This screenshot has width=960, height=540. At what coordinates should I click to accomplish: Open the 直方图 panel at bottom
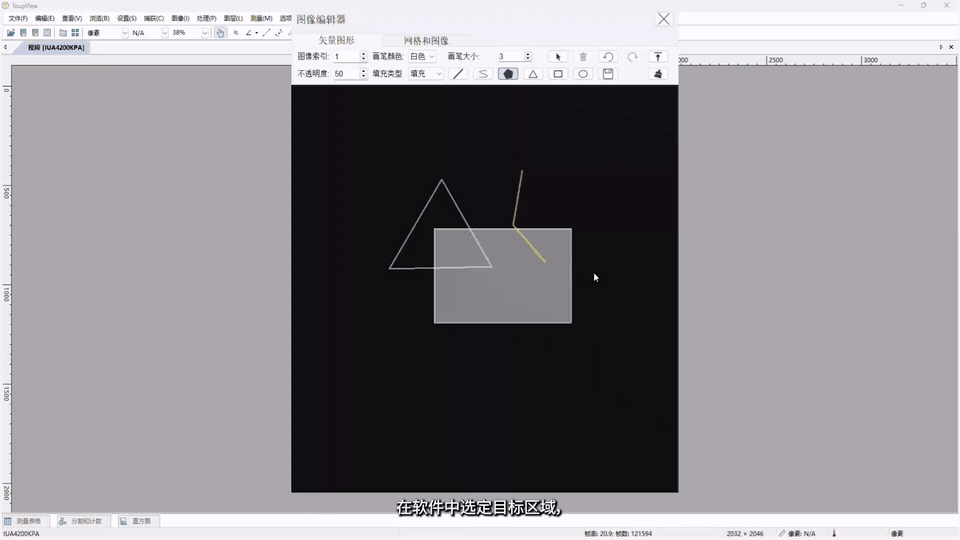pyautogui.click(x=135, y=521)
